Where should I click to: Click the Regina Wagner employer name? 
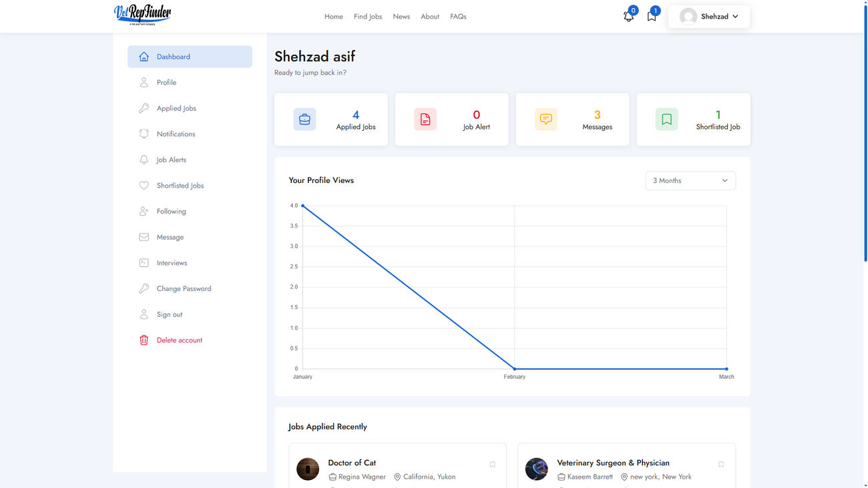(x=362, y=477)
